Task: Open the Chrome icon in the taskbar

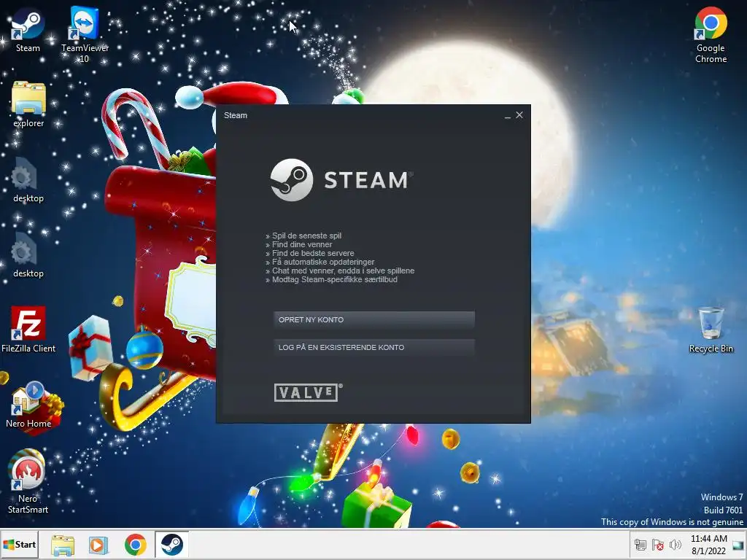Action: point(135,545)
